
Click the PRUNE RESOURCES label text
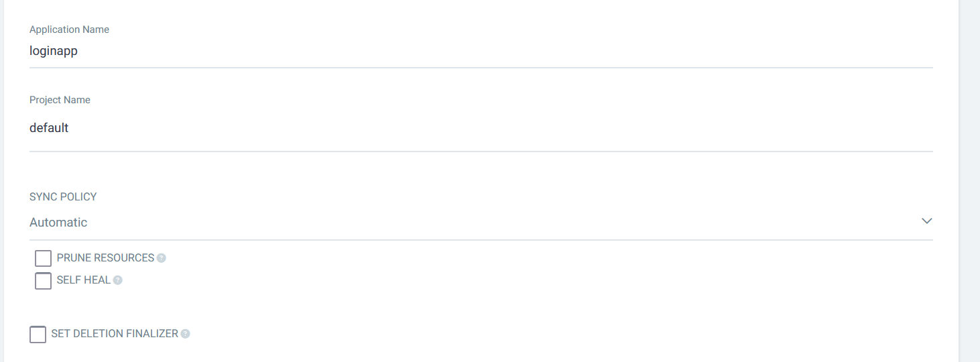click(105, 258)
